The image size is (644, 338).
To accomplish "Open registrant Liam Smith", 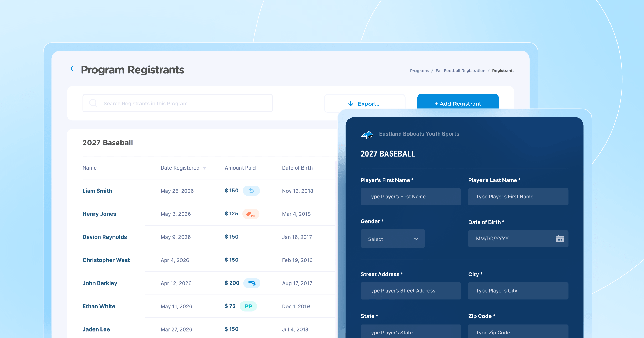I will click(x=97, y=191).
